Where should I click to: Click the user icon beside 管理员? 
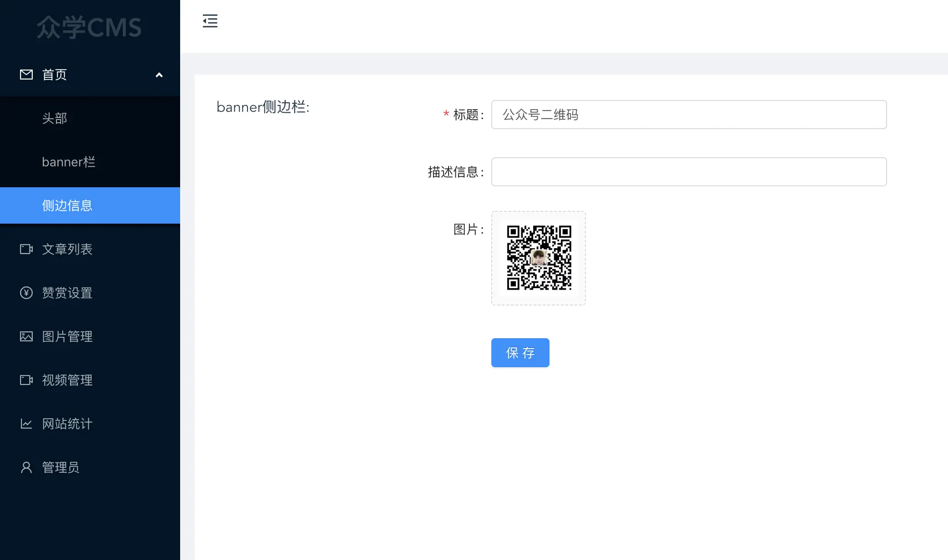click(x=26, y=467)
